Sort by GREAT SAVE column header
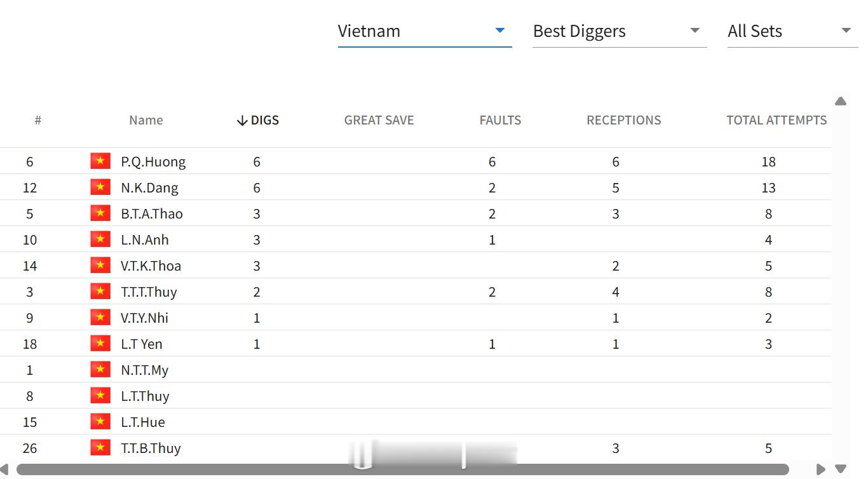 tap(379, 120)
